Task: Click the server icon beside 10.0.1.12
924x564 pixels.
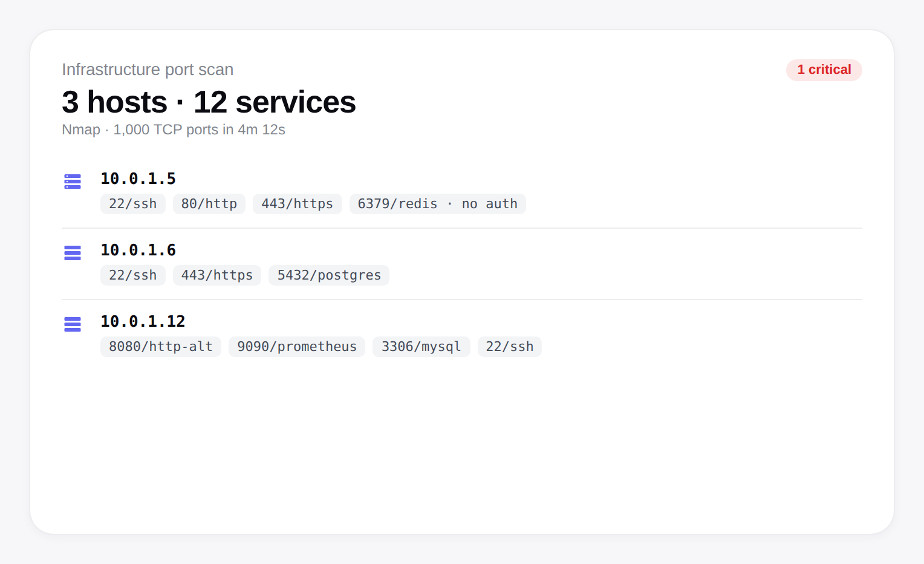Action: coord(73,324)
